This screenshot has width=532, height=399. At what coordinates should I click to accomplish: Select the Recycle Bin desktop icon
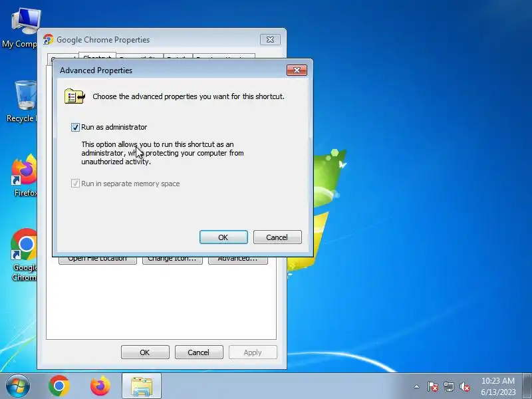click(x=22, y=102)
